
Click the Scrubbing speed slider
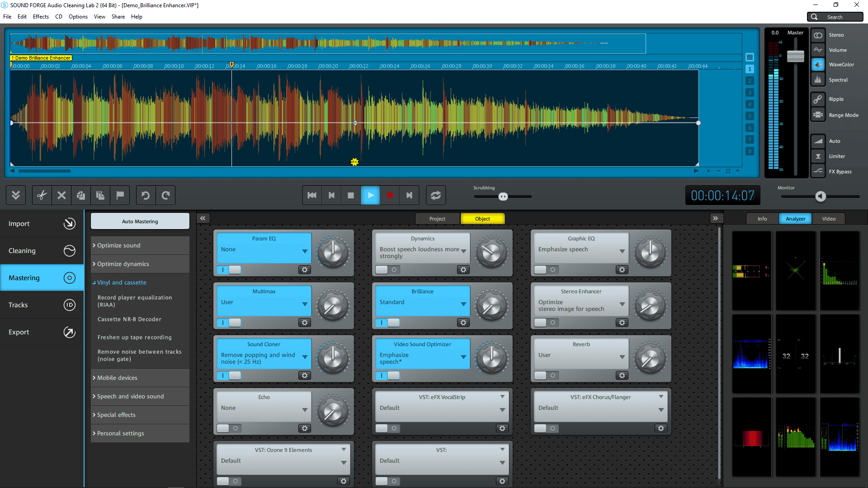[503, 197]
